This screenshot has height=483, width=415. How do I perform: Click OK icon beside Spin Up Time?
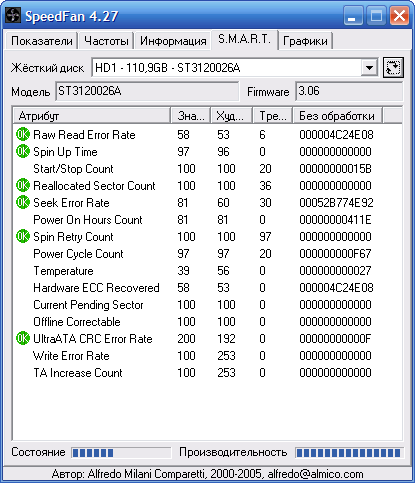[x=23, y=151]
